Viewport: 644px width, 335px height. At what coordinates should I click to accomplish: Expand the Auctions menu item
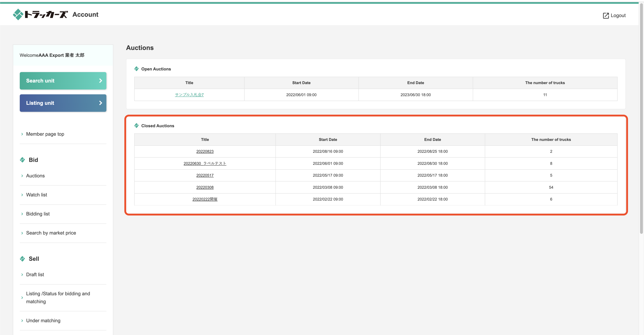35,175
